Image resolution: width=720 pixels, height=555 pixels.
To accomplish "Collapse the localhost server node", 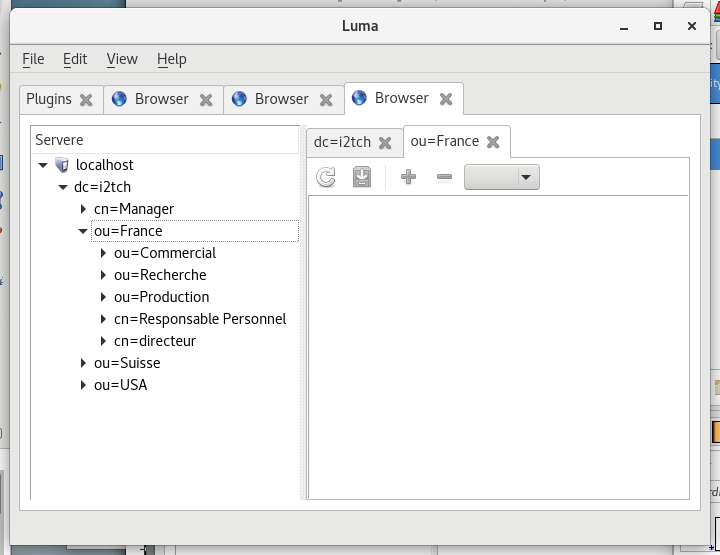I will point(43,165).
